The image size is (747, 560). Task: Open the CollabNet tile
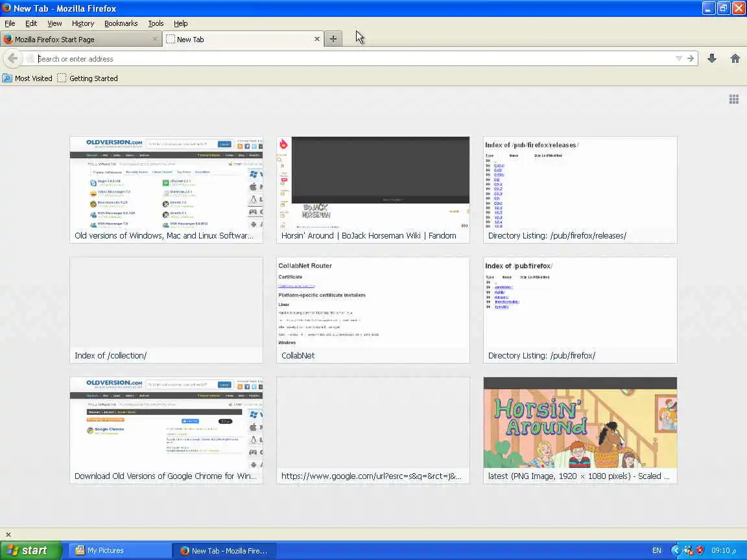(373, 310)
